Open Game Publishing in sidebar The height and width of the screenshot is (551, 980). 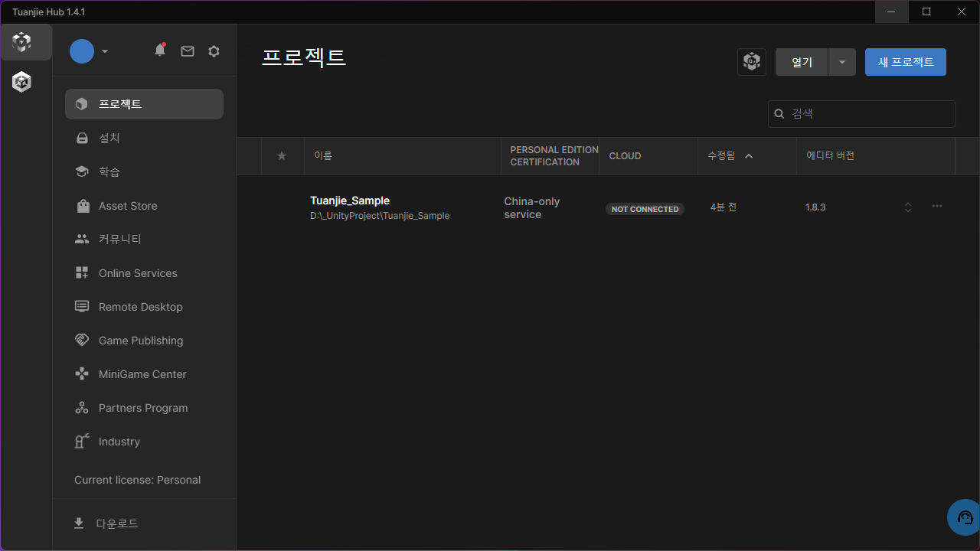coord(144,341)
